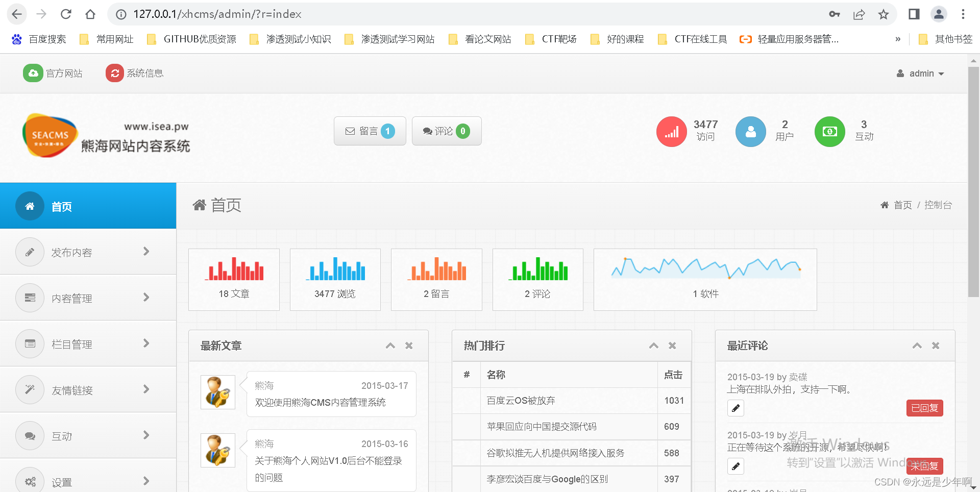This screenshot has height=492, width=980.
Task: Open article 关于熊海个人网站V1.0后台不能登录
Action: point(328,469)
